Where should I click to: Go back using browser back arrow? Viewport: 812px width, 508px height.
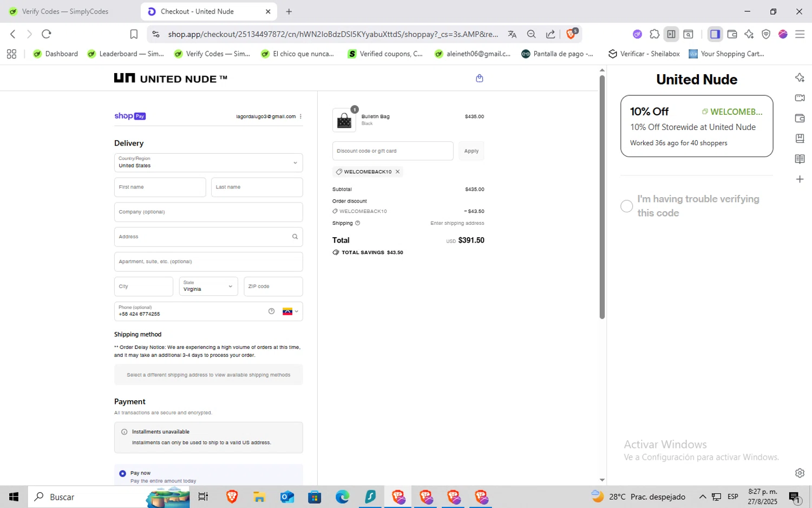point(13,34)
